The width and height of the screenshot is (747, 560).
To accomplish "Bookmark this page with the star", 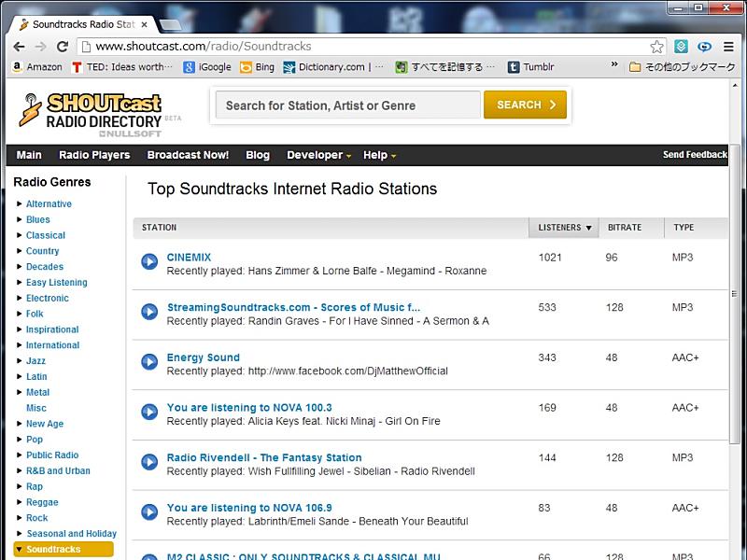I will click(x=656, y=47).
